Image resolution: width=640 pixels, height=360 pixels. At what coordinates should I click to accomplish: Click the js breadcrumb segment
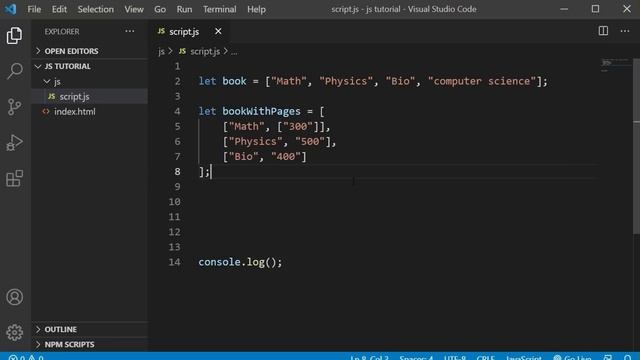(x=161, y=51)
